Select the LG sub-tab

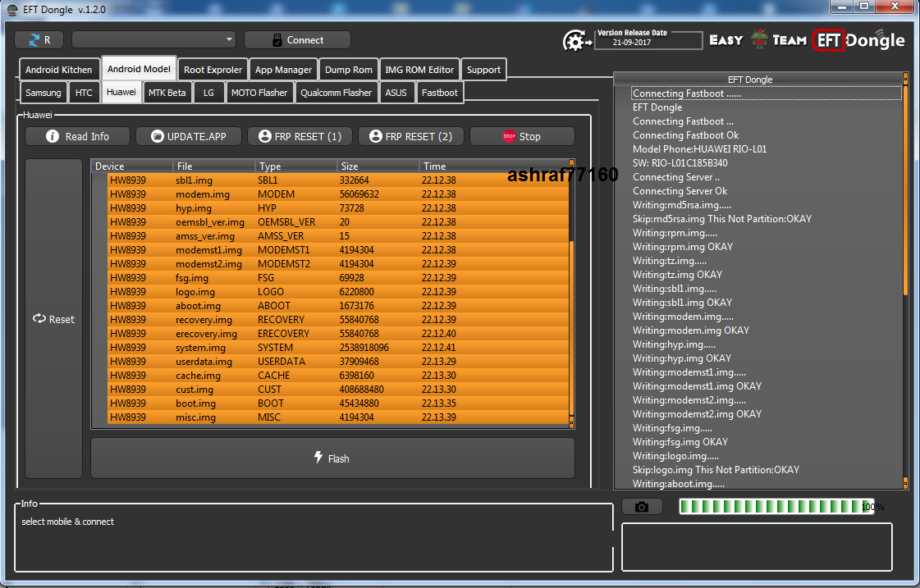coord(209,93)
